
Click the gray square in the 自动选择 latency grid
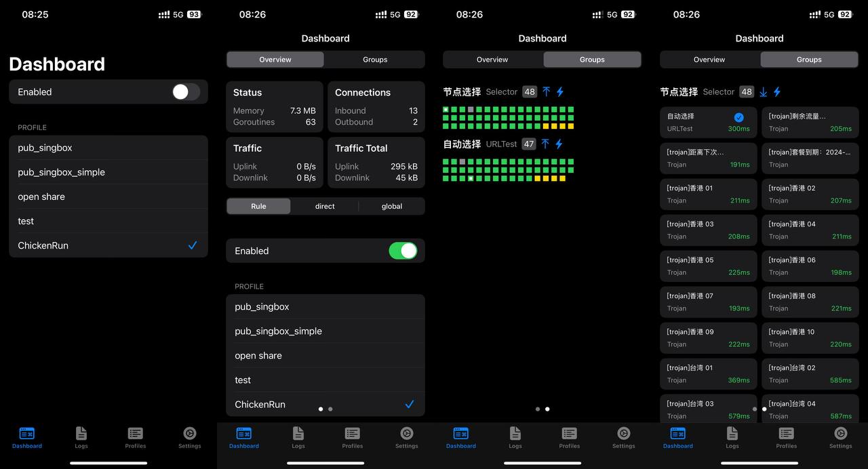point(462,162)
